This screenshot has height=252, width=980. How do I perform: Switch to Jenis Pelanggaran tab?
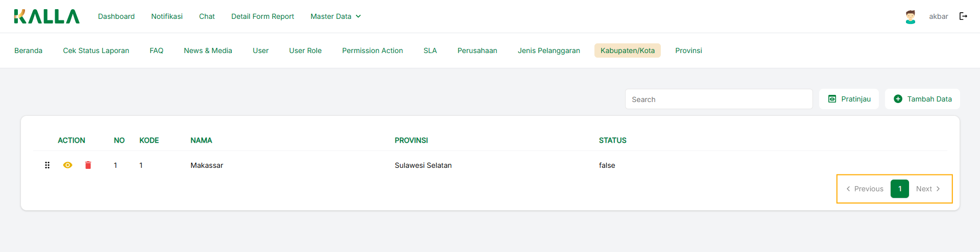pyautogui.click(x=548, y=51)
